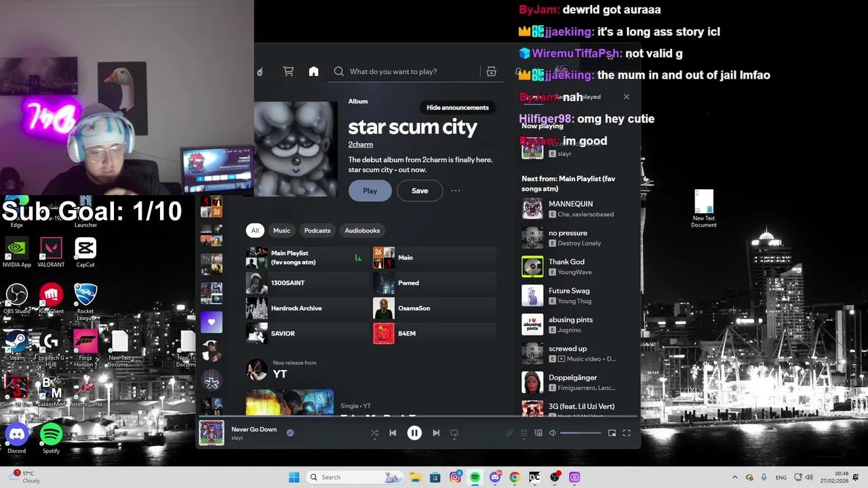Open 2charm artist link
The height and width of the screenshot is (488, 868).
361,144
